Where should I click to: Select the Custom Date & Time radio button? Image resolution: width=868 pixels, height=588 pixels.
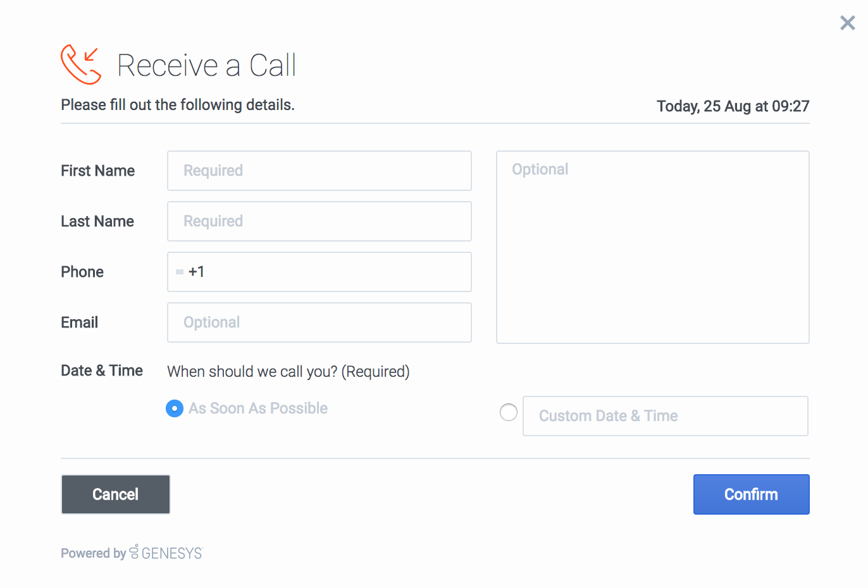(x=509, y=413)
